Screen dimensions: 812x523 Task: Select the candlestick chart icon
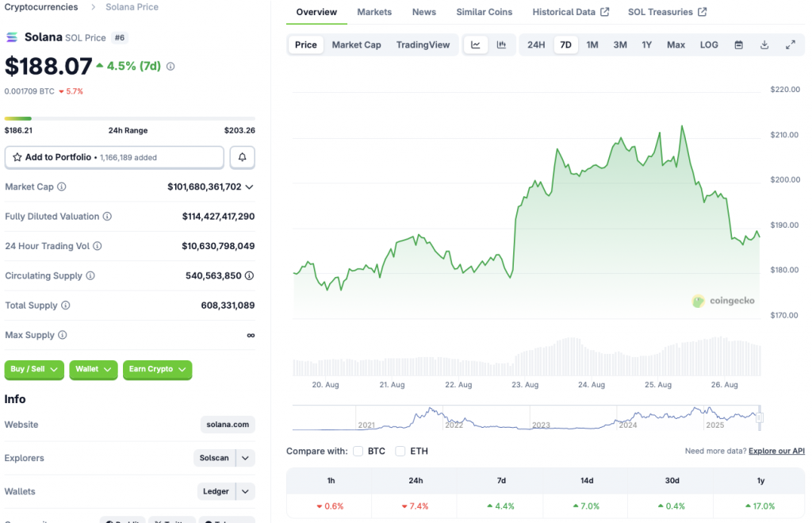(501, 45)
